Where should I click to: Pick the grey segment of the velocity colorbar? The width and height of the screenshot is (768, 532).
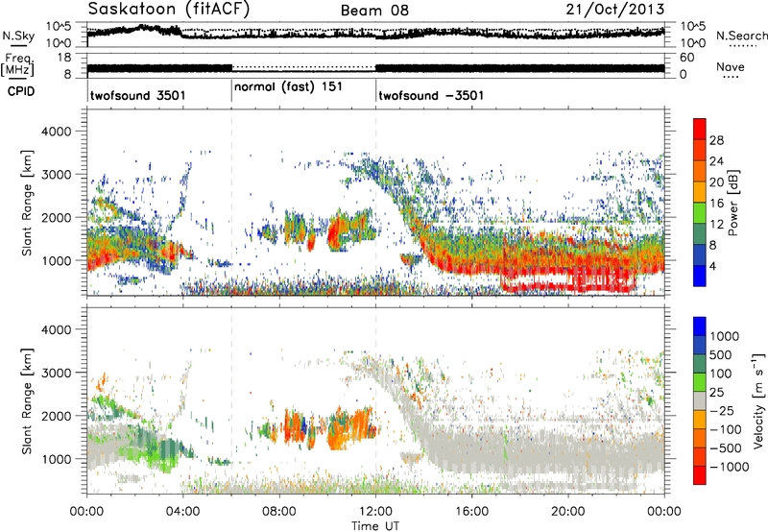tap(700, 400)
